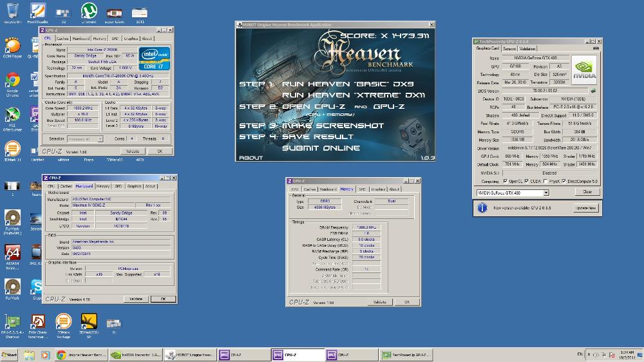Open the 3DMark2001 SE desktop shortcut
The width and height of the screenshot is (644, 362).
coord(89,326)
